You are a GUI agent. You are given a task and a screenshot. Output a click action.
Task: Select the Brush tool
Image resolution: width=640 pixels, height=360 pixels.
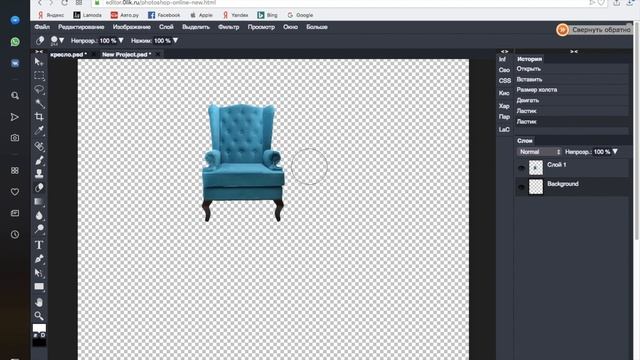(39, 160)
